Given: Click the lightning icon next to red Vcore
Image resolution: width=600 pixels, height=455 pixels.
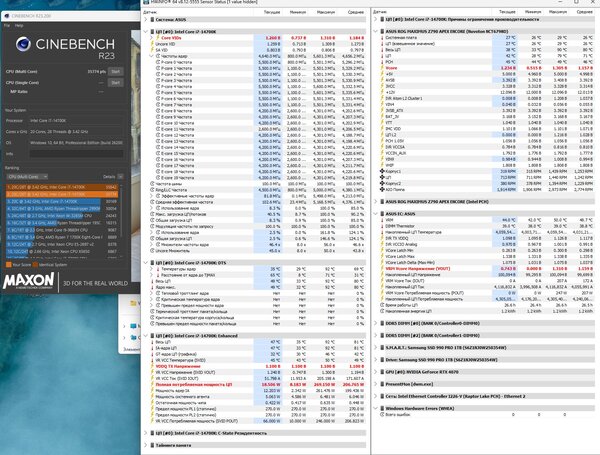Looking at the screenshot, I should click(x=382, y=68).
